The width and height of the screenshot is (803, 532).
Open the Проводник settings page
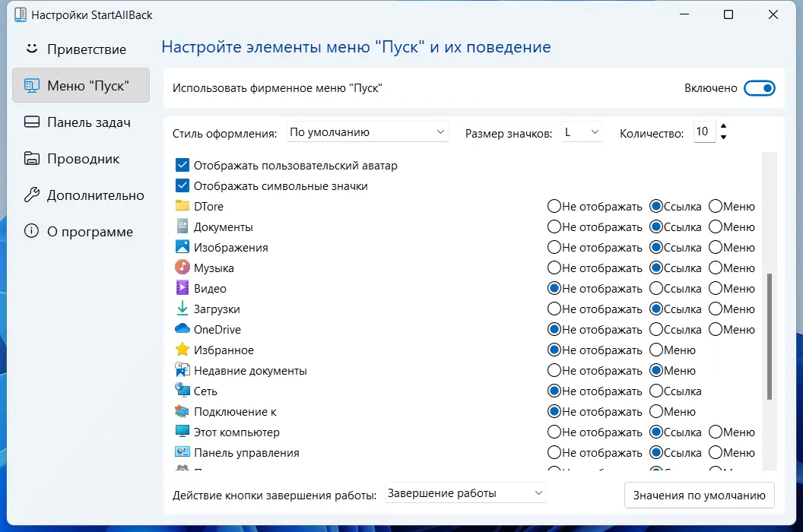[81, 159]
